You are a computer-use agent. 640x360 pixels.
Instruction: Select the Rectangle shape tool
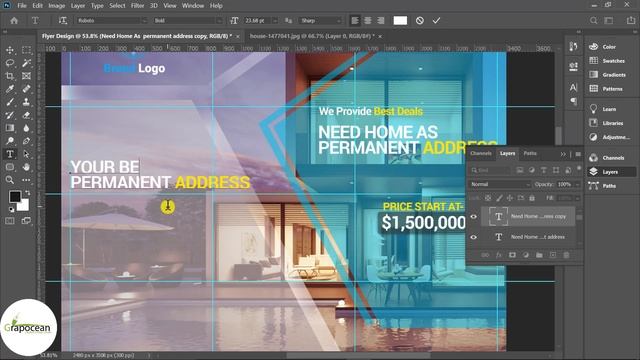(x=10, y=167)
